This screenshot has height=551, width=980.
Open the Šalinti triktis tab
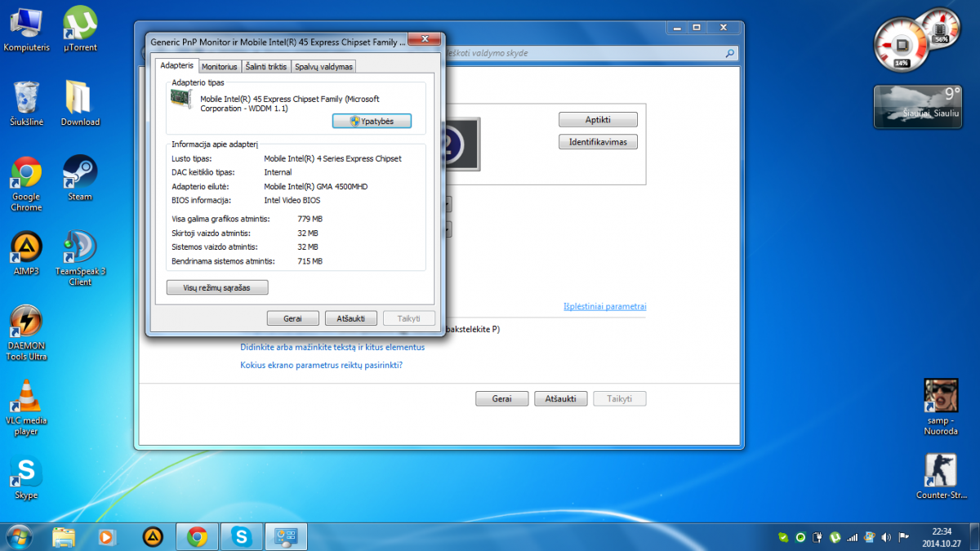(x=265, y=67)
